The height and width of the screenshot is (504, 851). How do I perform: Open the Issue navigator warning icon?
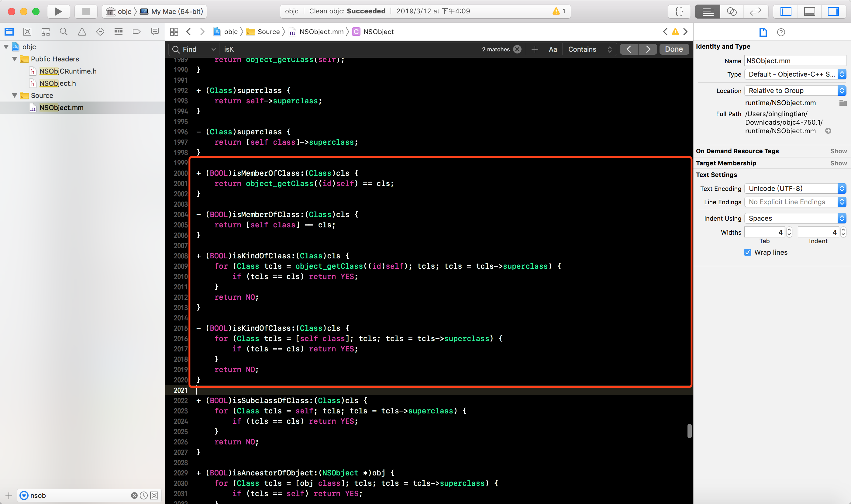82,32
